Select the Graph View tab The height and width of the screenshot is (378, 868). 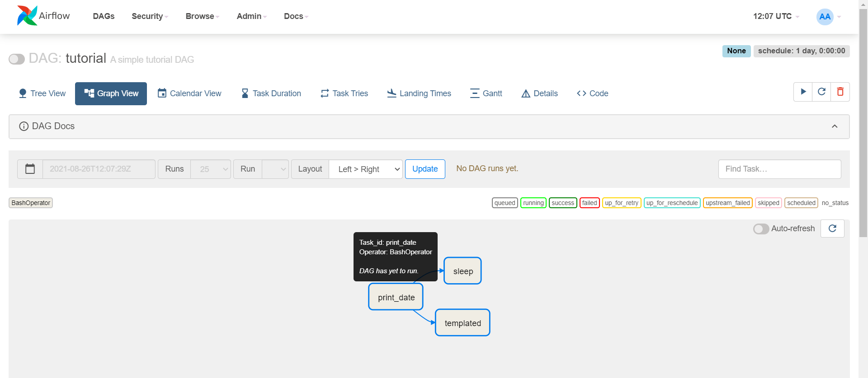tap(111, 93)
